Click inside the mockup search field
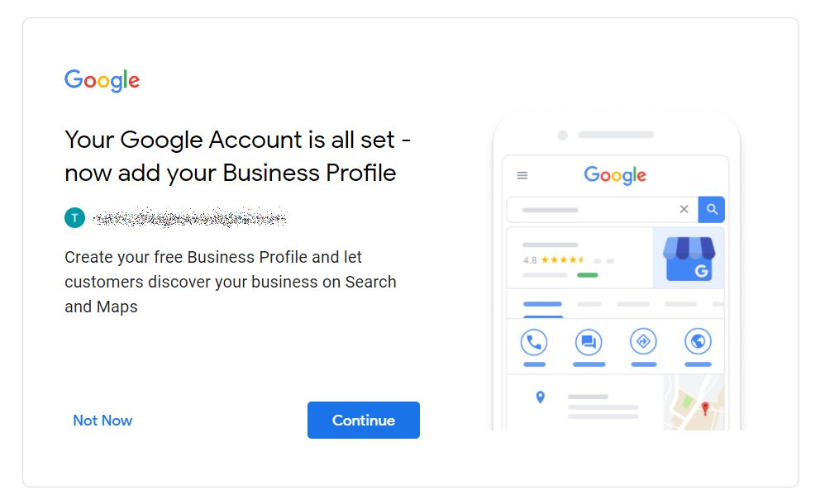Image resolution: width=820 pixels, height=504 pixels. 595,209
